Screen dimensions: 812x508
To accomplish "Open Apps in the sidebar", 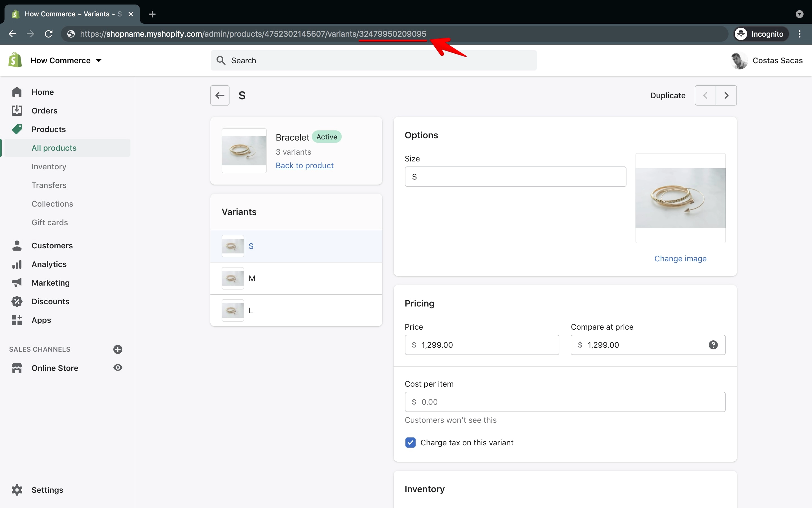I will [41, 320].
